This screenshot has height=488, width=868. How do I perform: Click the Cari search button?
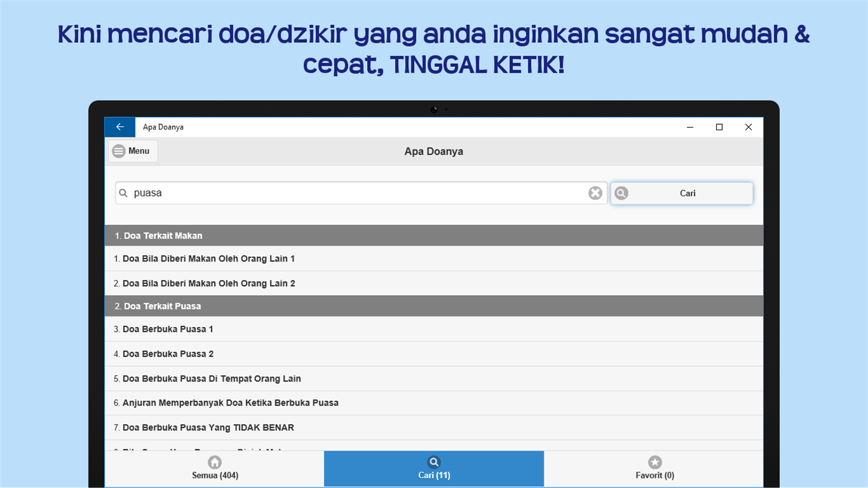[x=682, y=193]
